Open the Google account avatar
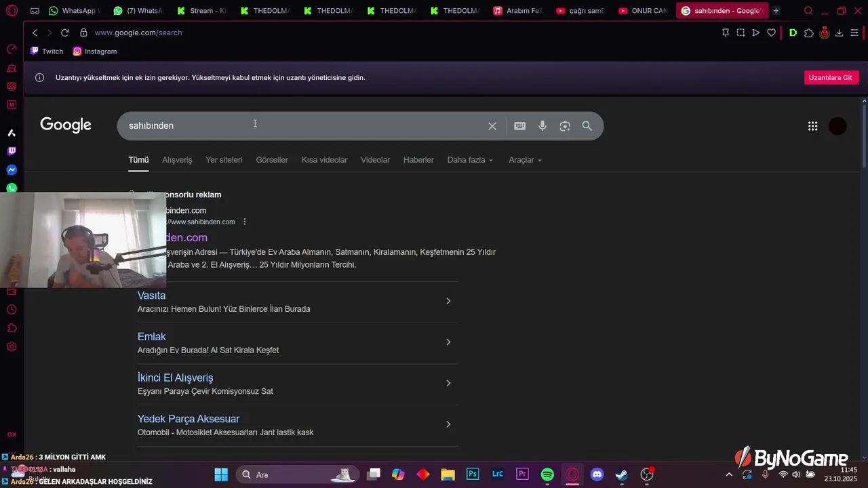The height and width of the screenshot is (488, 868). coord(838,126)
